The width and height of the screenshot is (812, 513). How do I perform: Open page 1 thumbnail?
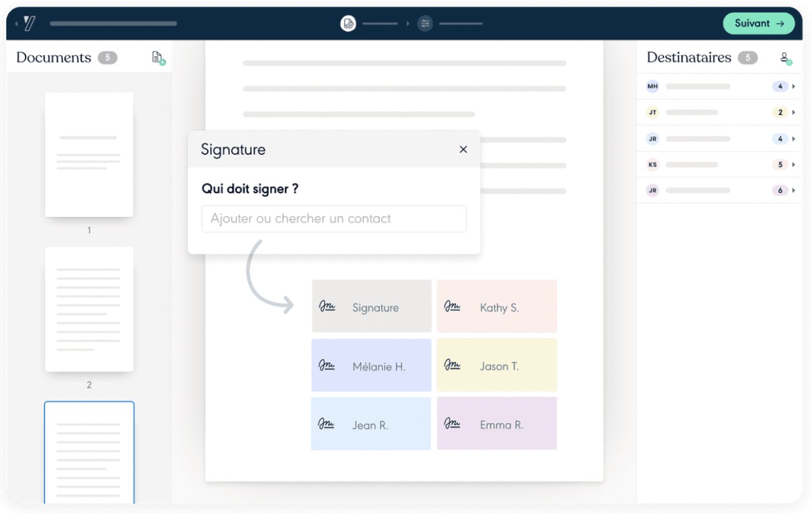coord(89,154)
